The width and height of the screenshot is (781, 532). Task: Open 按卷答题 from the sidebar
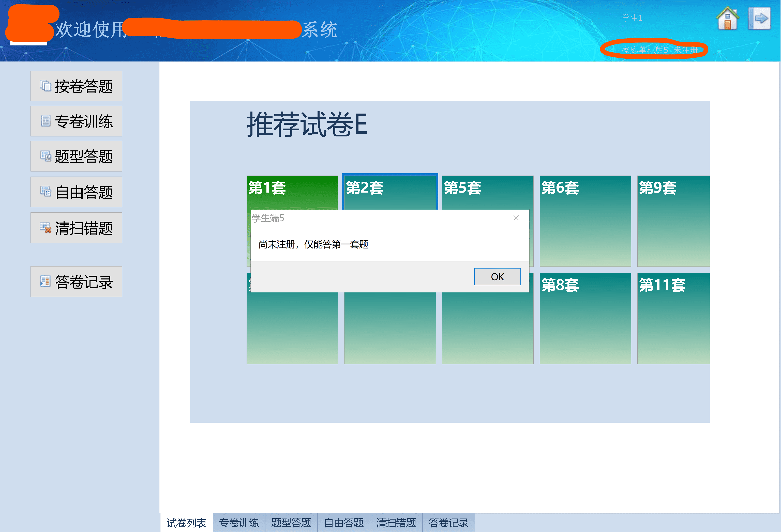coord(76,86)
